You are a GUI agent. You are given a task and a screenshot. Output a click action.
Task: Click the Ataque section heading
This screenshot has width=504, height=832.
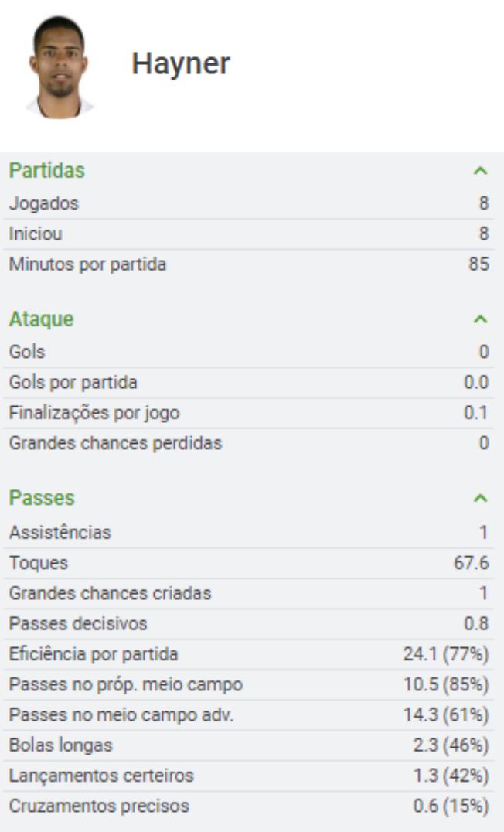click(42, 319)
